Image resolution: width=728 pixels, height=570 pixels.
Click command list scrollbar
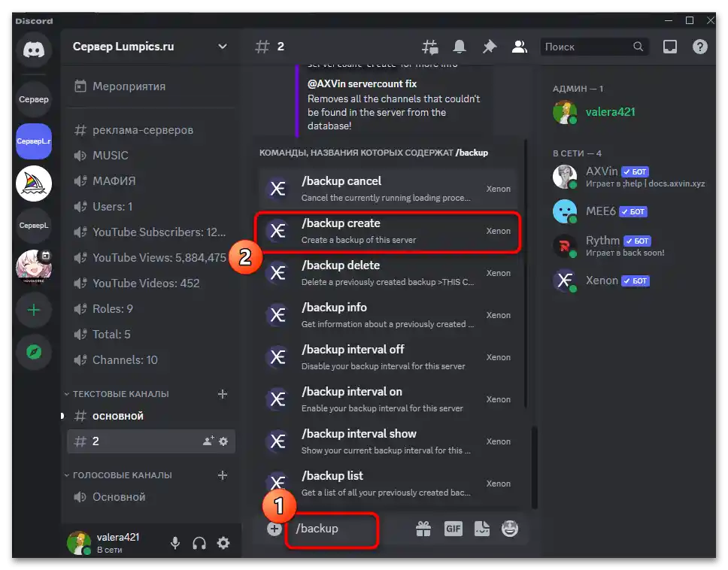[x=526, y=274]
